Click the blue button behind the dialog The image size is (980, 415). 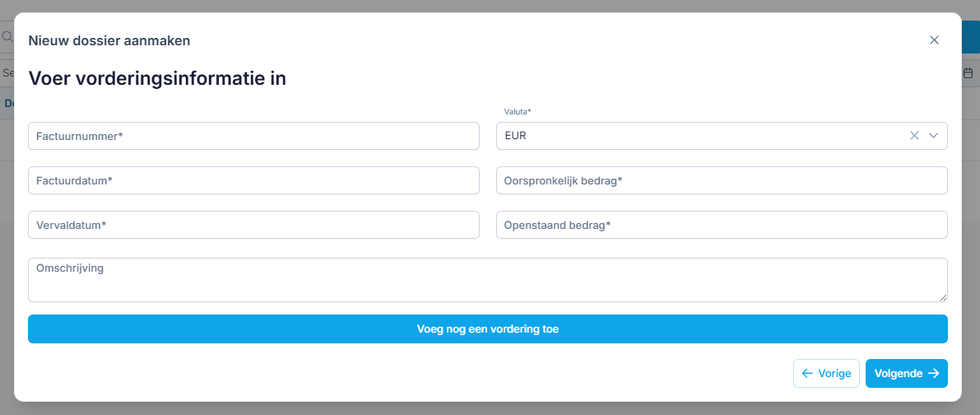click(x=970, y=37)
